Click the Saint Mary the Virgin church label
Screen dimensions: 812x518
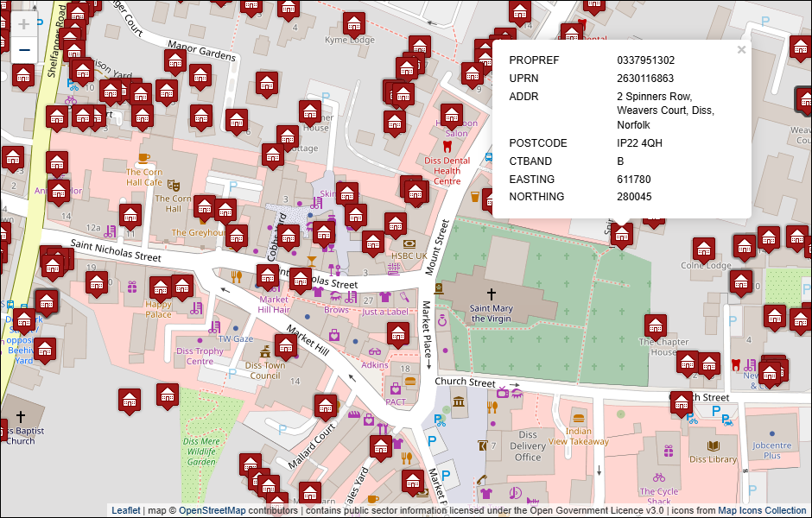pyautogui.click(x=491, y=313)
